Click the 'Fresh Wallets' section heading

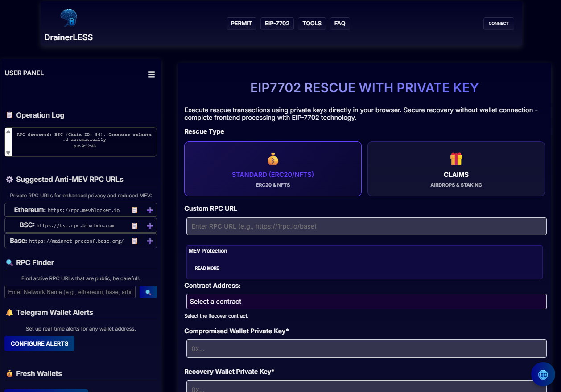(39, 374)
